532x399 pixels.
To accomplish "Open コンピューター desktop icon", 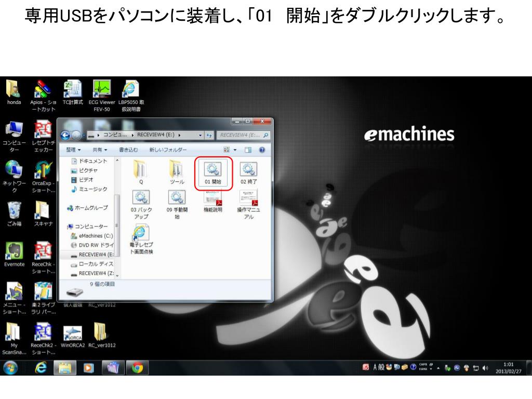I will [14, 137].
